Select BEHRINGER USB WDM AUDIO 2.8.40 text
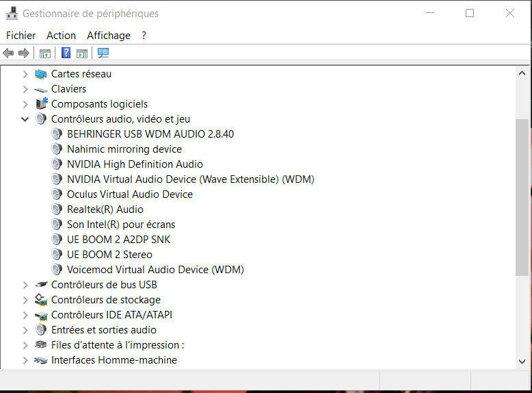The image size is (532, 393). click(x=150, y=134)
